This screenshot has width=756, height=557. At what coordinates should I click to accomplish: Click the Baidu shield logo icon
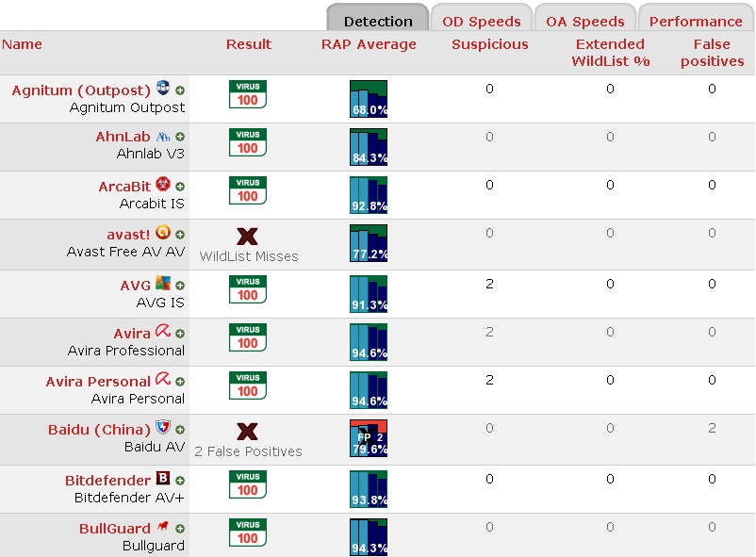163,428
